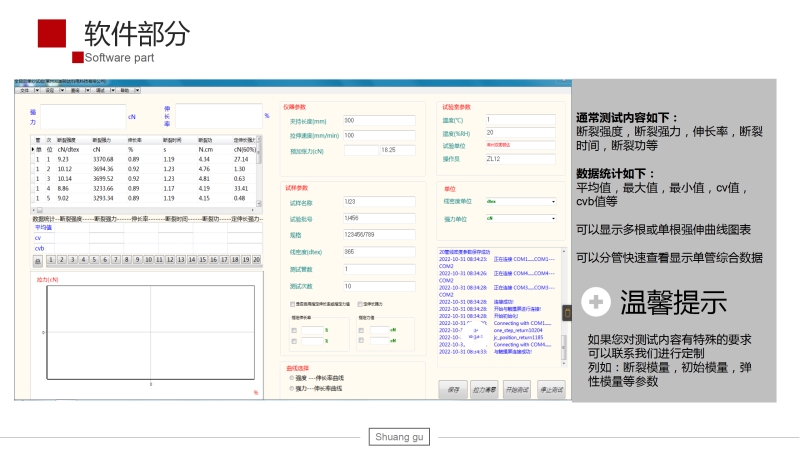Expand the 文件 menu dropdown arrow
The image size is (800, 450).
click(38, 90)
